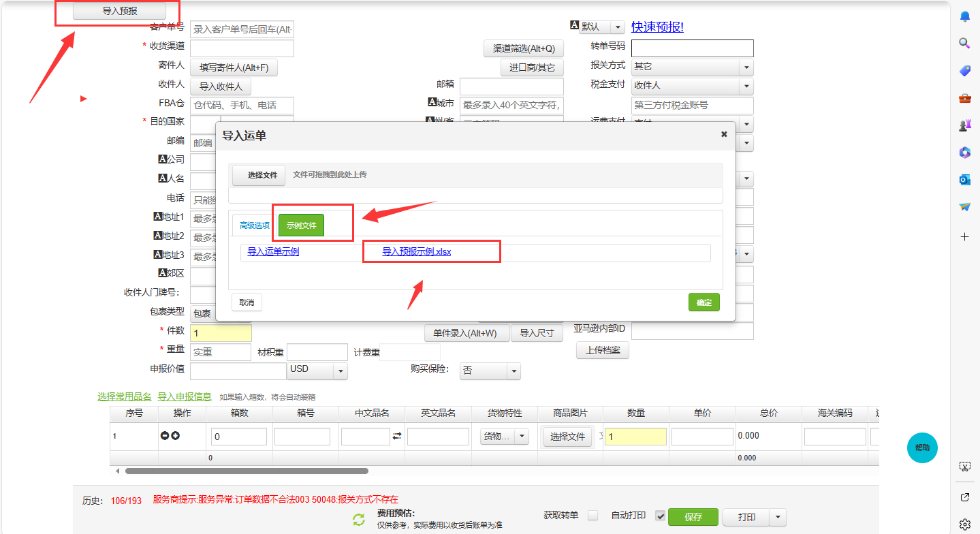The image size is (980, 534).
Task: Refresh the fee estimate with the green icon
Action: [x=359, y=520]
